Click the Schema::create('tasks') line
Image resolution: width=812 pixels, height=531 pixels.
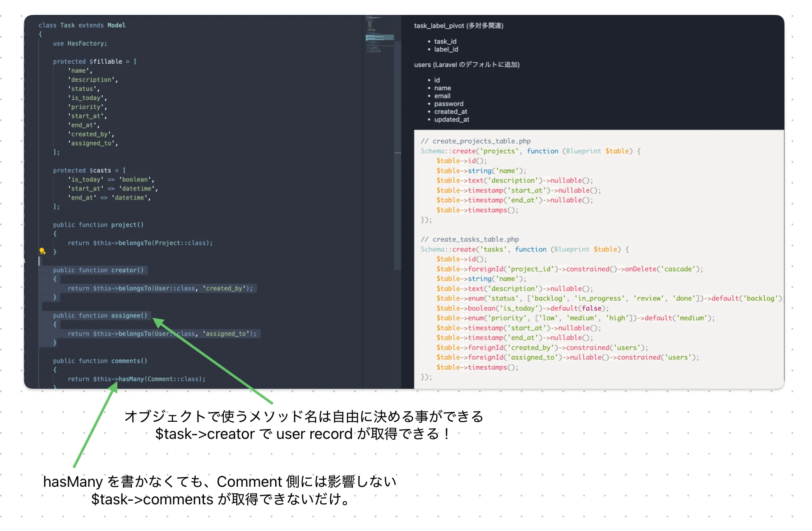click(x=524, y=249)
